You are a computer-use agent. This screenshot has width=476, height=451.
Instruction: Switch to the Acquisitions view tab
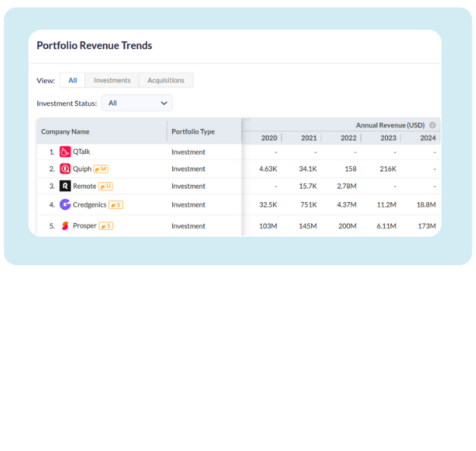[x=165, y=80]
